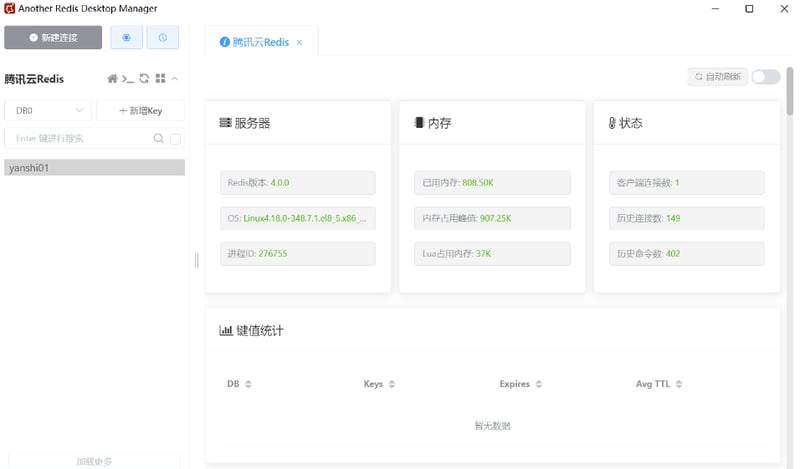Close the 腾讯云Redis tab
The height and width of the screenshot is (469, 800).
299,42
